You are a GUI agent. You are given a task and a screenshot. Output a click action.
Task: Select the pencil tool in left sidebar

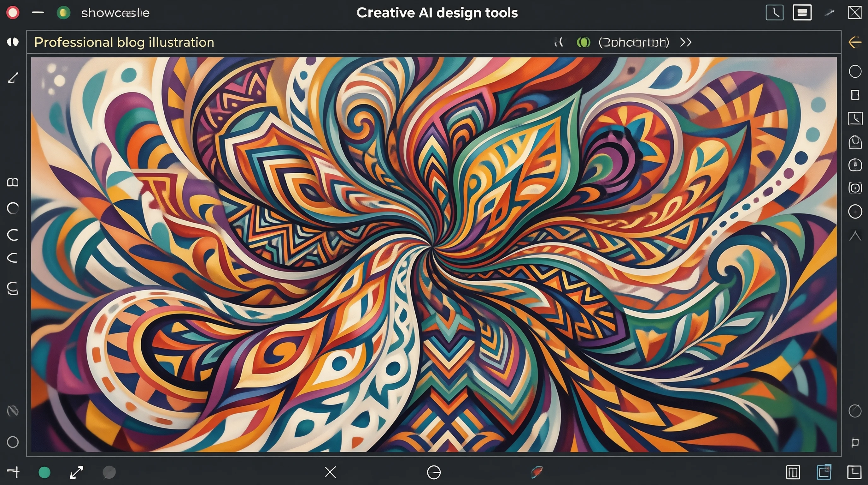tap(13, 78)
